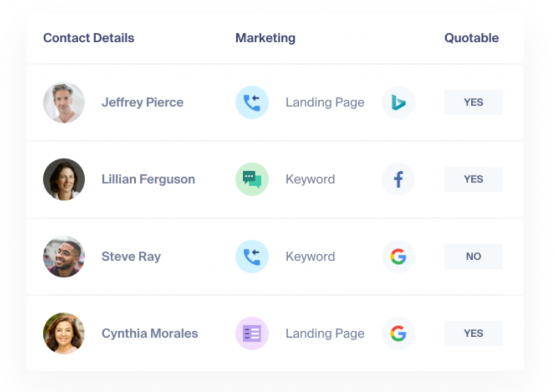
Task: Open Jeffrey Pierce's profile photo
Action: (64, 103)
